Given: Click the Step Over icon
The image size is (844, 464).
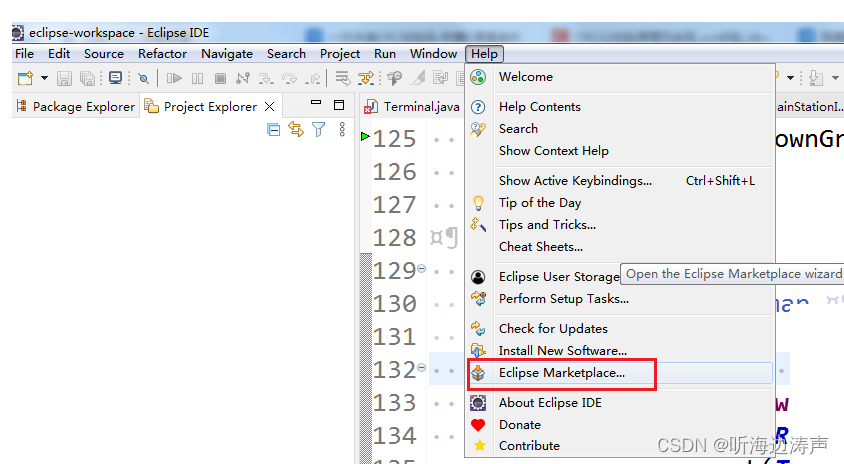Looking at the screenshot, I should coord(290,79).
